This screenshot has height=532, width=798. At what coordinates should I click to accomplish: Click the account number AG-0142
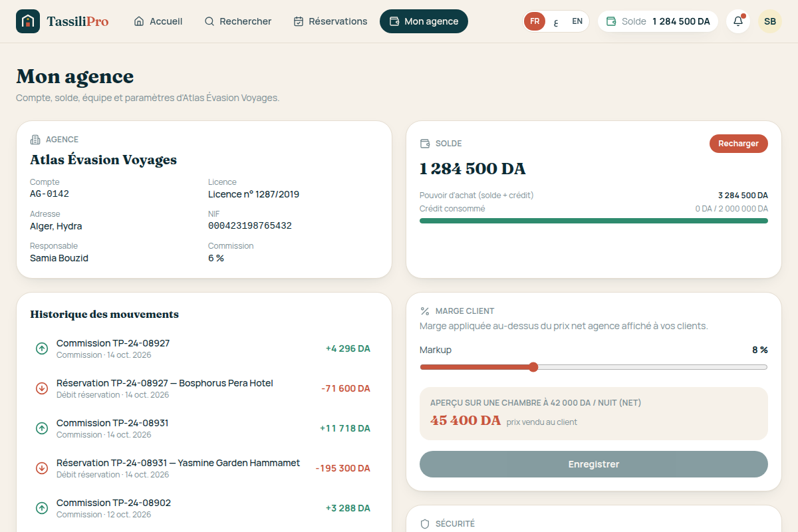click(x=49, y=194)
